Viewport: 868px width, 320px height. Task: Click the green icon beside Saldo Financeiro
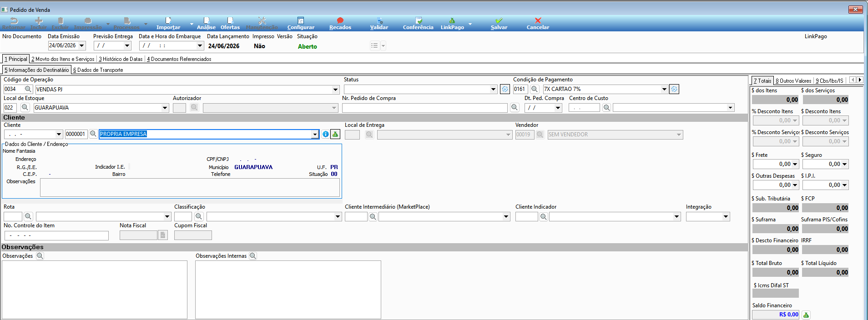(806, 315)
